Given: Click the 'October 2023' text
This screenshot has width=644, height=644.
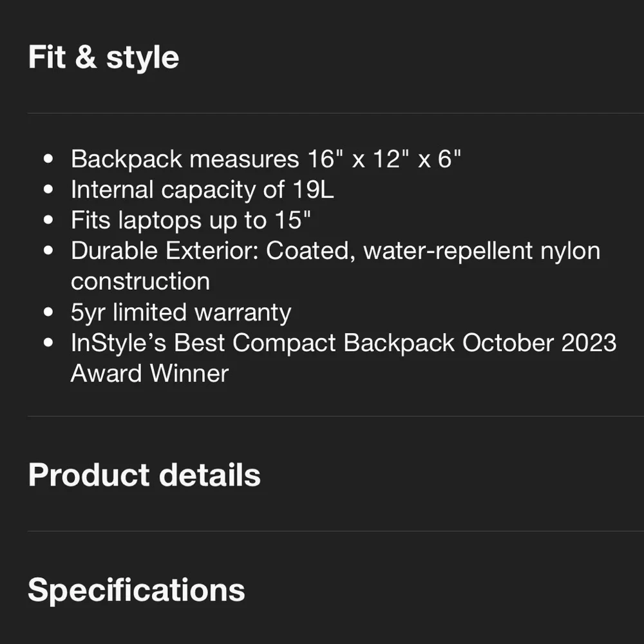Looking at the screenshot, I should point(539,343).
